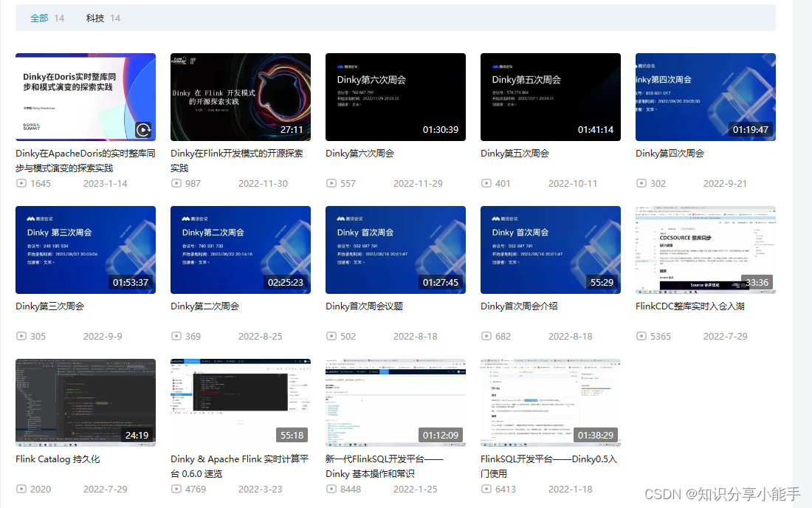Click the date 2022-8-25
Image resolution: width=812 pixels, height=508 pixels.
coord(260,336)
